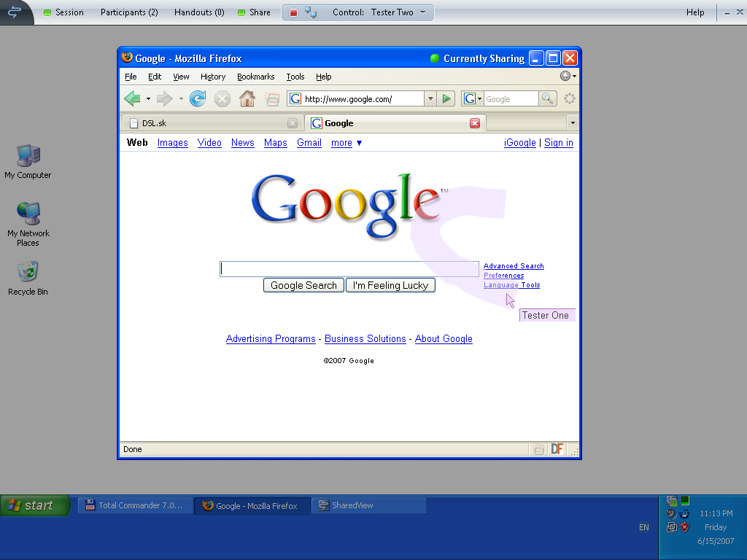
Task: Click the Firefox logo in title bar
Action: coord(127,58)
